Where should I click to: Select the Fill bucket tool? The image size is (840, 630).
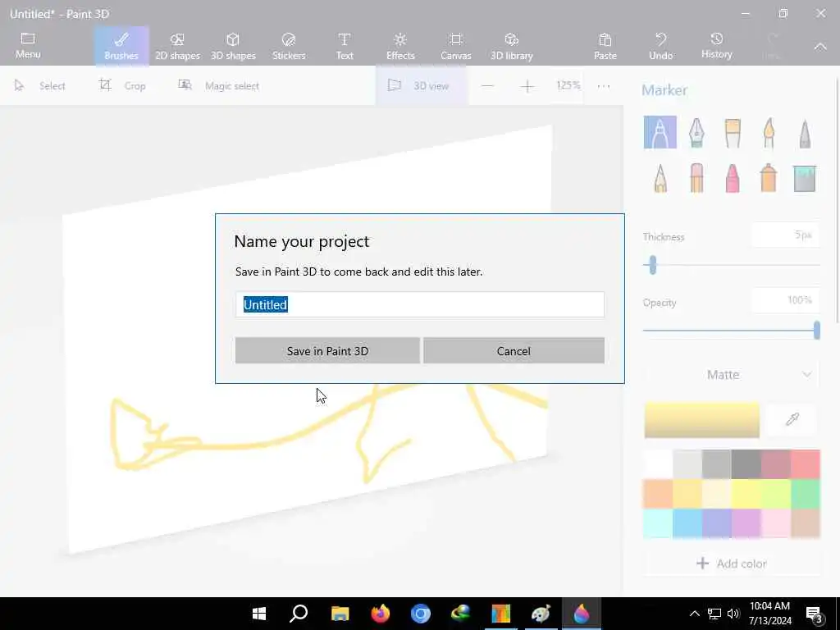coord(805,177)
